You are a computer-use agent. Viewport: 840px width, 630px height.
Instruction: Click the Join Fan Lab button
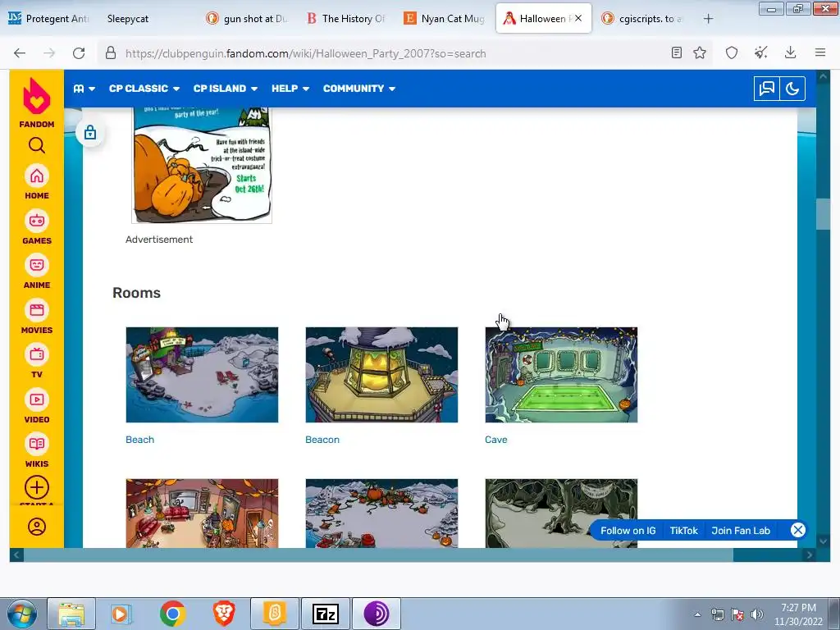(741, 531)
